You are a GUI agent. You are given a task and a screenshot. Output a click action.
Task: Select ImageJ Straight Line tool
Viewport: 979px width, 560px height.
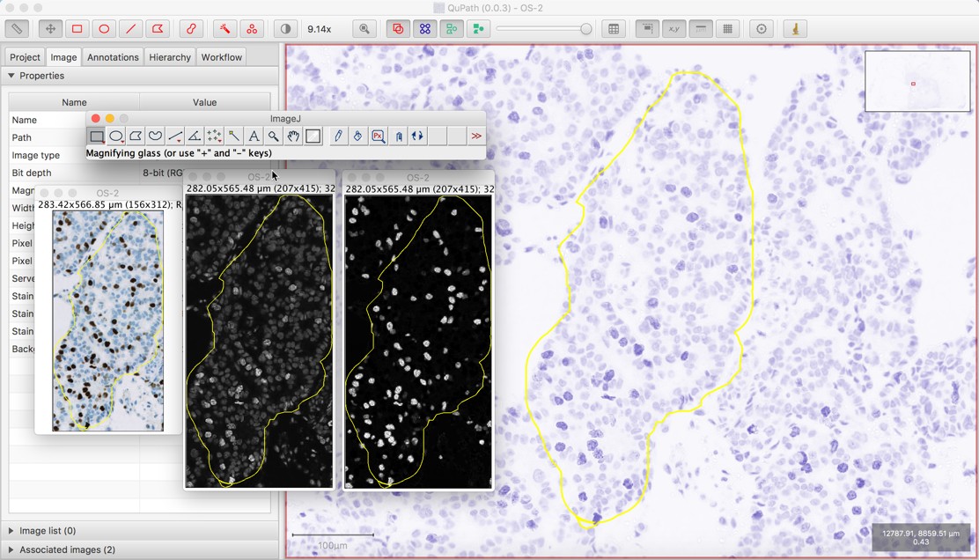[175, 136]
